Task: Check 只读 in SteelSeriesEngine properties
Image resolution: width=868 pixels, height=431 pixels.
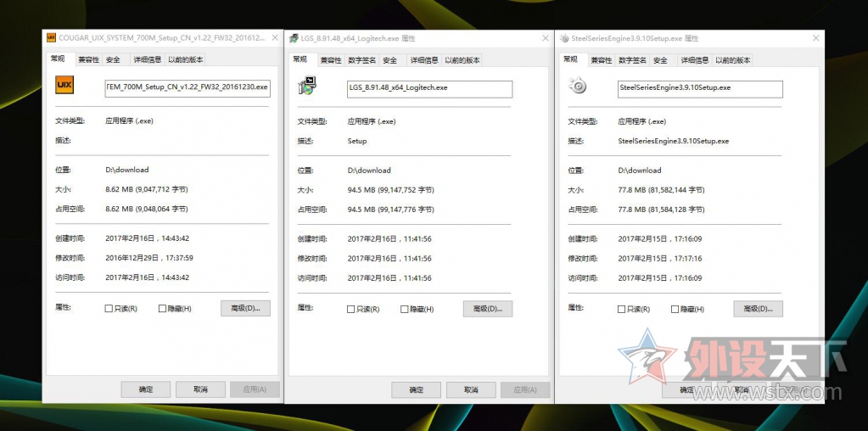Action: [x=621, y=310]
